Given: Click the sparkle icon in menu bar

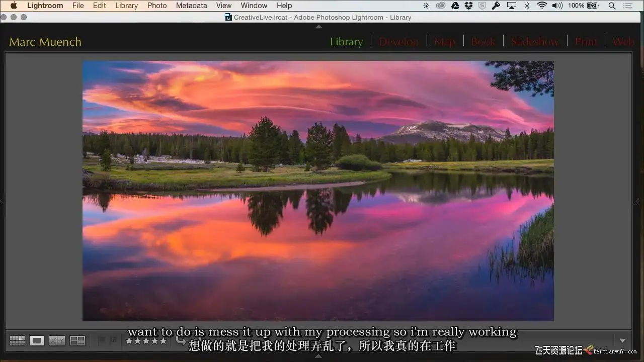Looking at the screenshot, I should [426, 6].
